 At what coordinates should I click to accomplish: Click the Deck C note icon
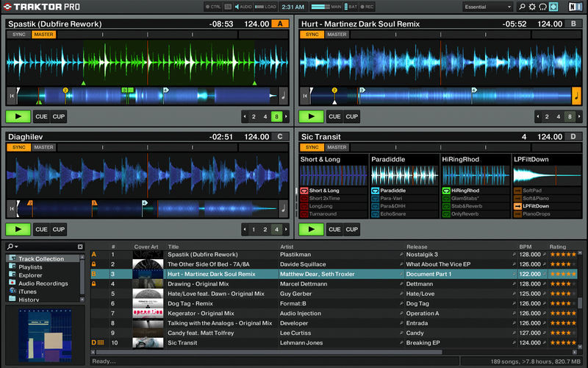(x=283, y=209)
